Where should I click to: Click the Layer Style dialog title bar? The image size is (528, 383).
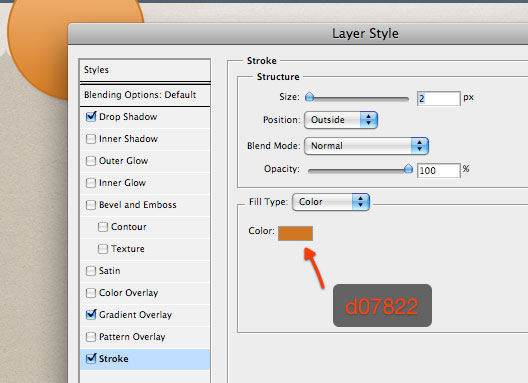pyautogui.click(x=298, y=34)
